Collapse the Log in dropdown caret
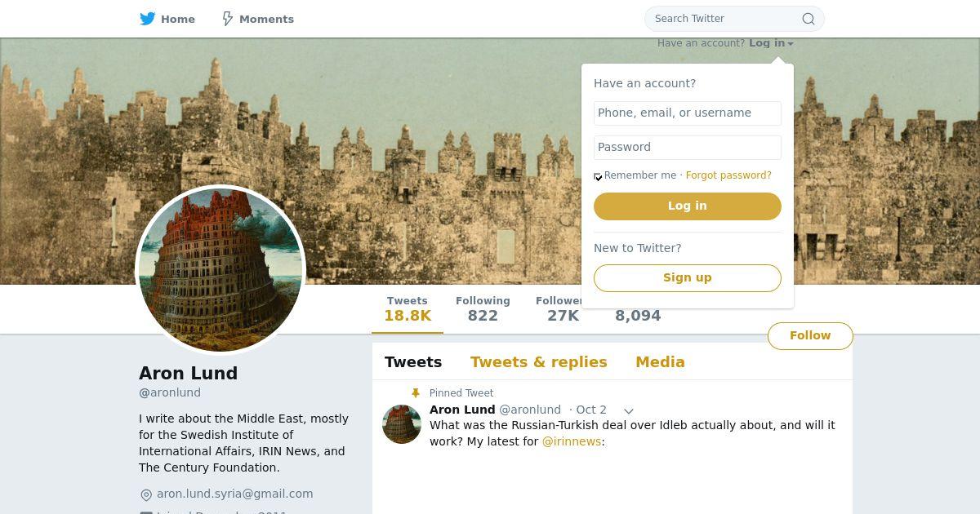The image size is (980, 514). click(x=791, y=44)
